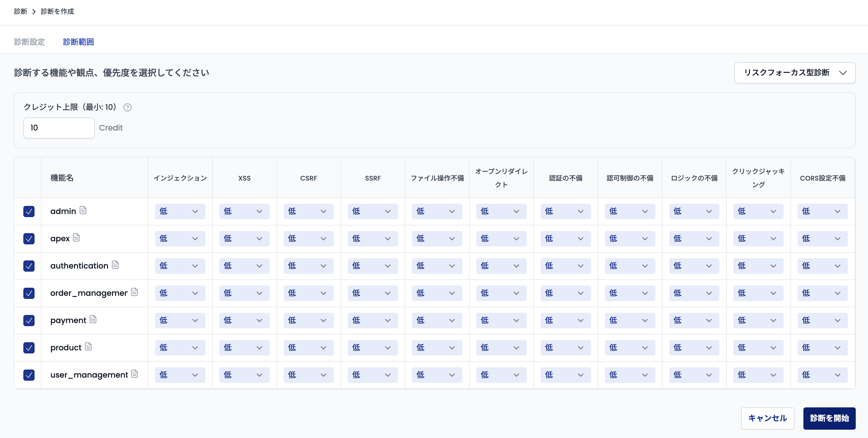The width and height of the screenshot is (868, 438).
Task: Open the help icon beside クレジット上限
Action: click(x=127, y=107)
